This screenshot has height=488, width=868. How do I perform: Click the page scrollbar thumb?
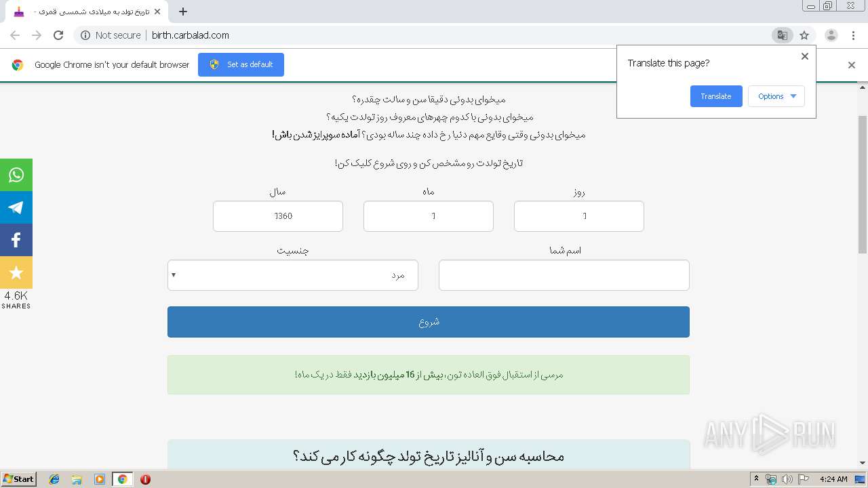[863, 184]
